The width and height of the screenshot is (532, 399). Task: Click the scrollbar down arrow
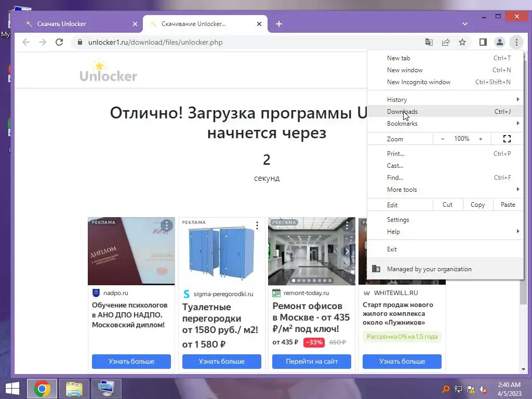[x=523, y=369]
